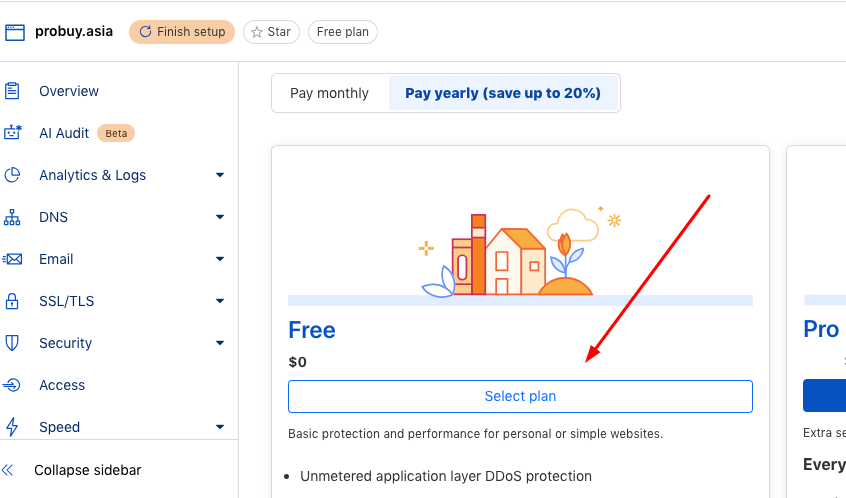Expand the DNS submenu arrow
The height and width of the screenshot is (498, 846).
tap(220, 217)
